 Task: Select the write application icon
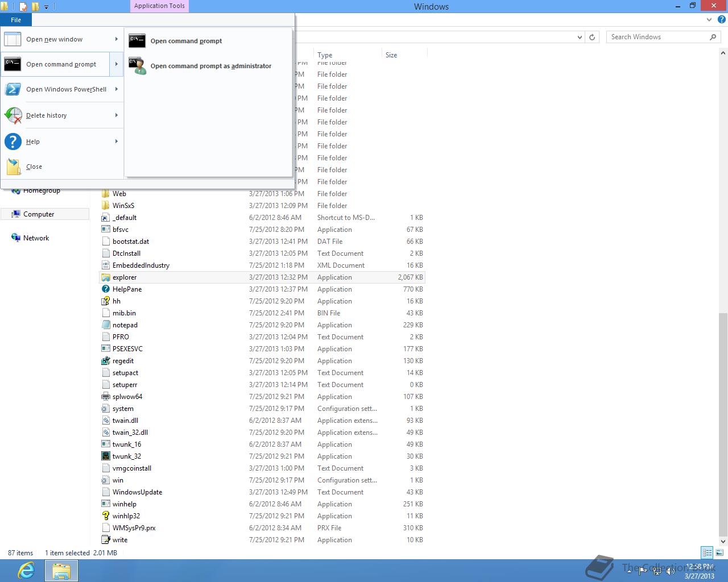(105, 540)
